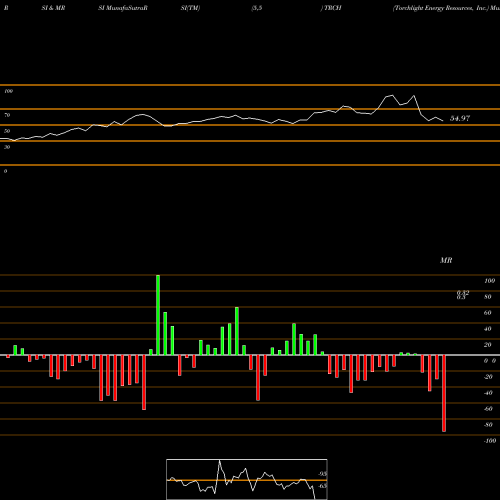Click the tallest green MR histogram bar
Viewport: 500px width, 500px height.
pyautogui.click(x=158, y=315)
